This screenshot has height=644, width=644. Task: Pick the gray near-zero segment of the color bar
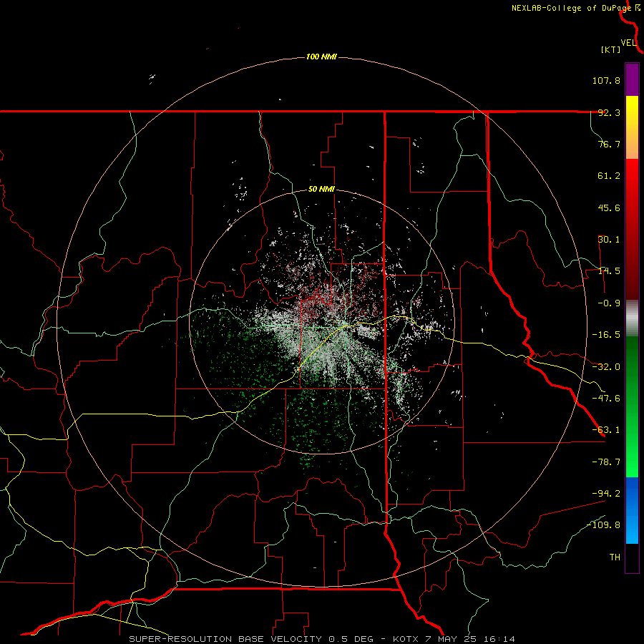632,318
